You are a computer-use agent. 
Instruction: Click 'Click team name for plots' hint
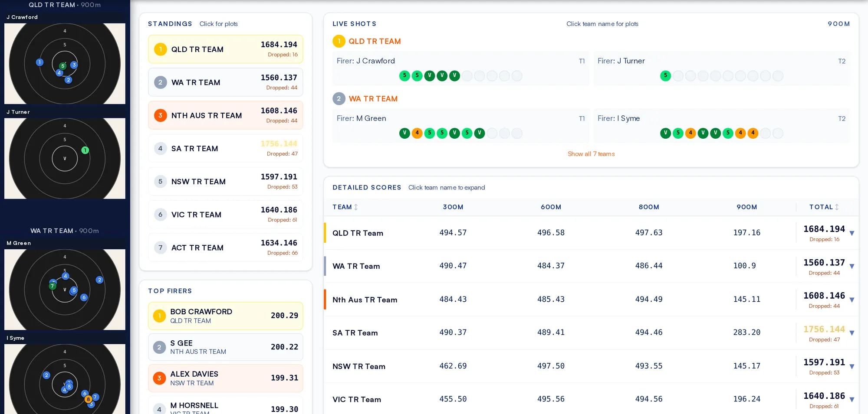[602, 24]
